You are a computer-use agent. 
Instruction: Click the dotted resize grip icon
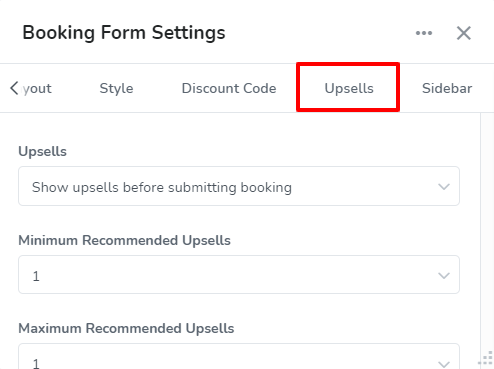click(486, 359)
